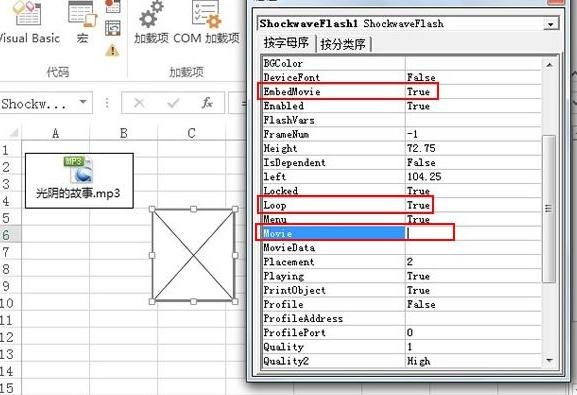Click the Placement value 2
Image resolution: width=577 pixels, height=395 pixels.
point(410,262)
